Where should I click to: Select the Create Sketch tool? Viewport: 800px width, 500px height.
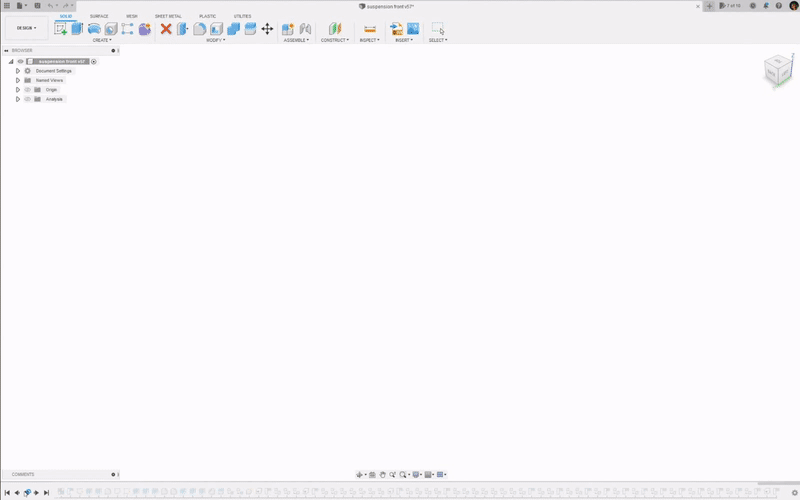click(x=60, y=29)
